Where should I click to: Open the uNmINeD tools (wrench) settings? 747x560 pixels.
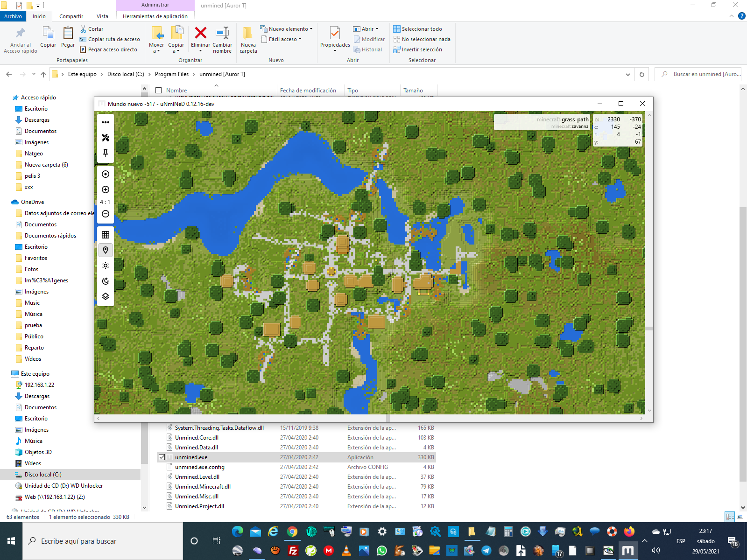click(x=106, y=138)
